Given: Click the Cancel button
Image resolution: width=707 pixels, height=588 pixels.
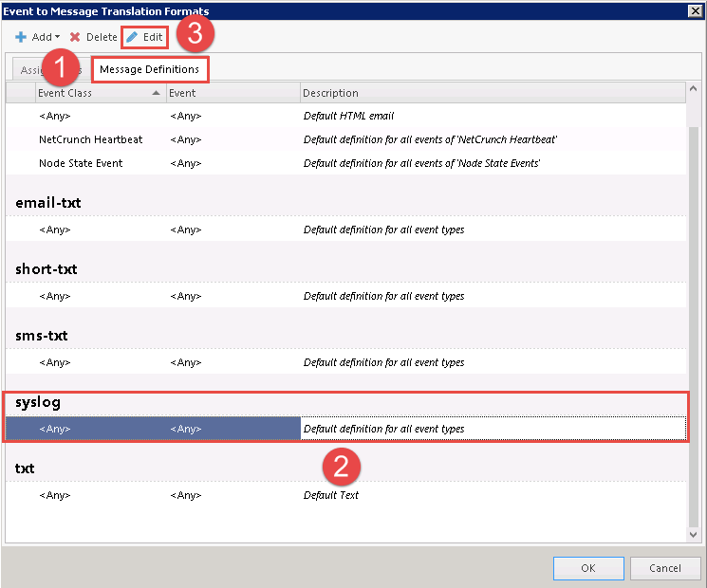Looking at the screenshot, I should [x=665, y=568].
